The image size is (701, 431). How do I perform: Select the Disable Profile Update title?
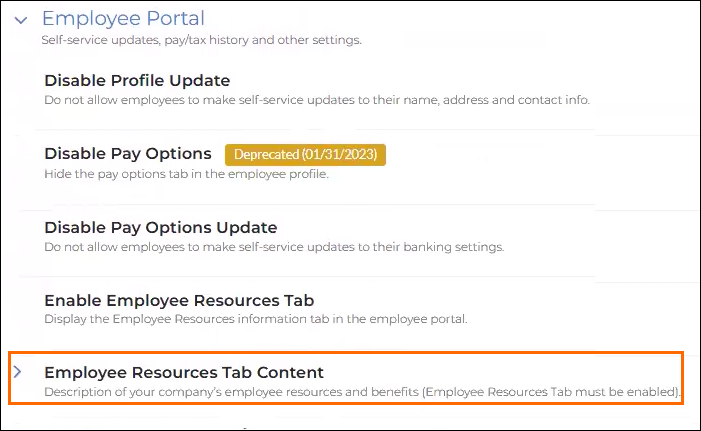(x=137, y=80)
